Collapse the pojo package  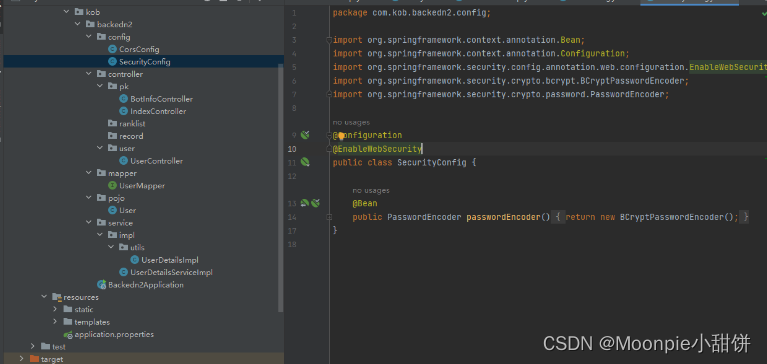click(89, 198)
